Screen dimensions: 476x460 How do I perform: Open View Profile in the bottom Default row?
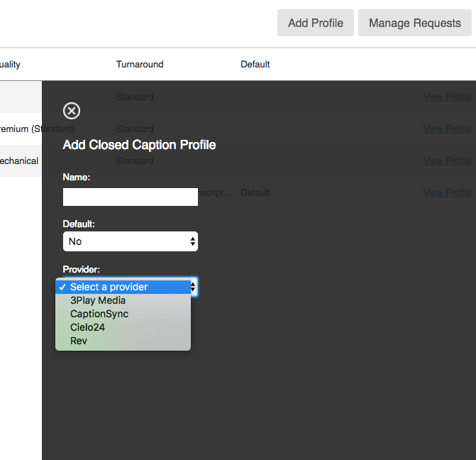(x=447, y=193)
